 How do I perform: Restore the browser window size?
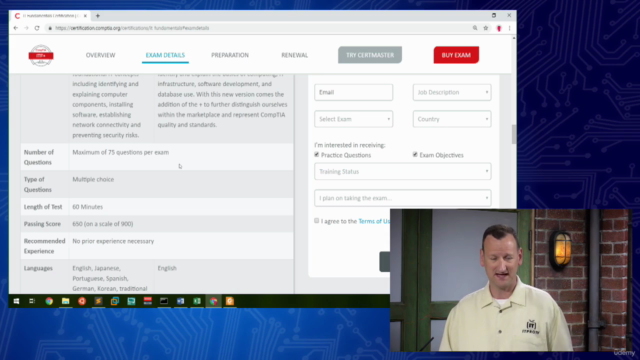(494, 16)
